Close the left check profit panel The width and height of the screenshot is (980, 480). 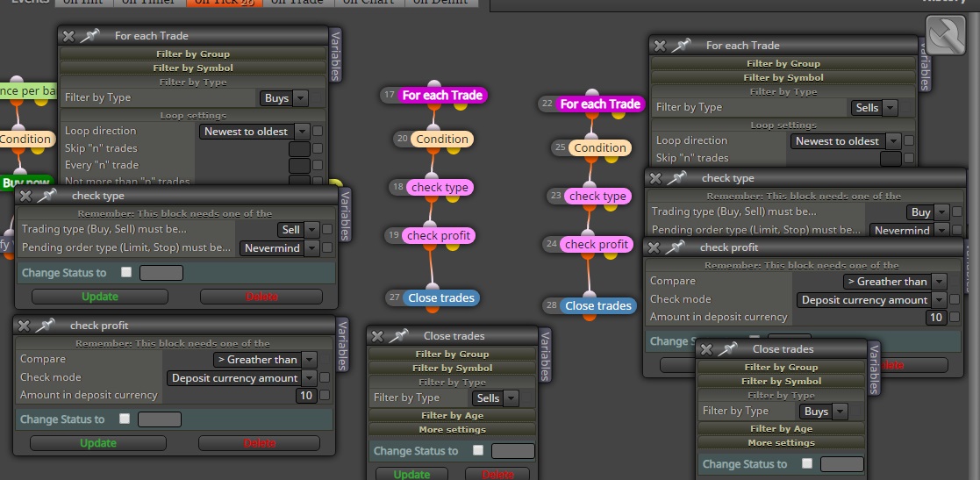(24, 325)
